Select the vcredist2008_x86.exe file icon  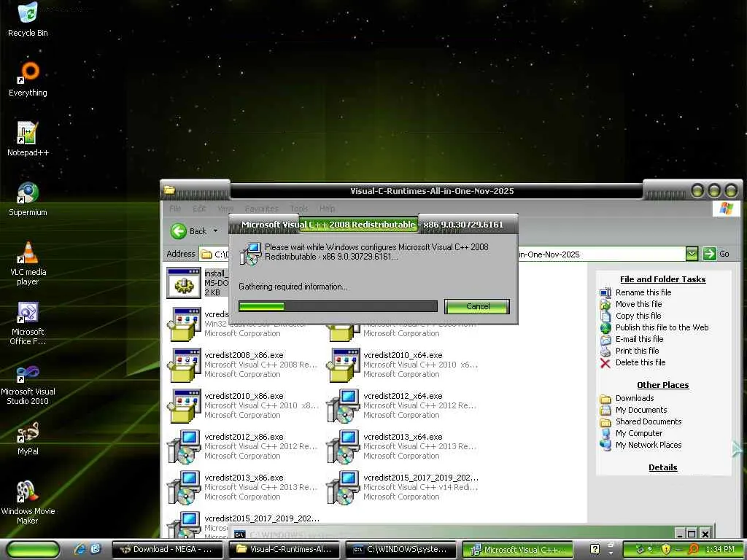(x=185, y=365)
